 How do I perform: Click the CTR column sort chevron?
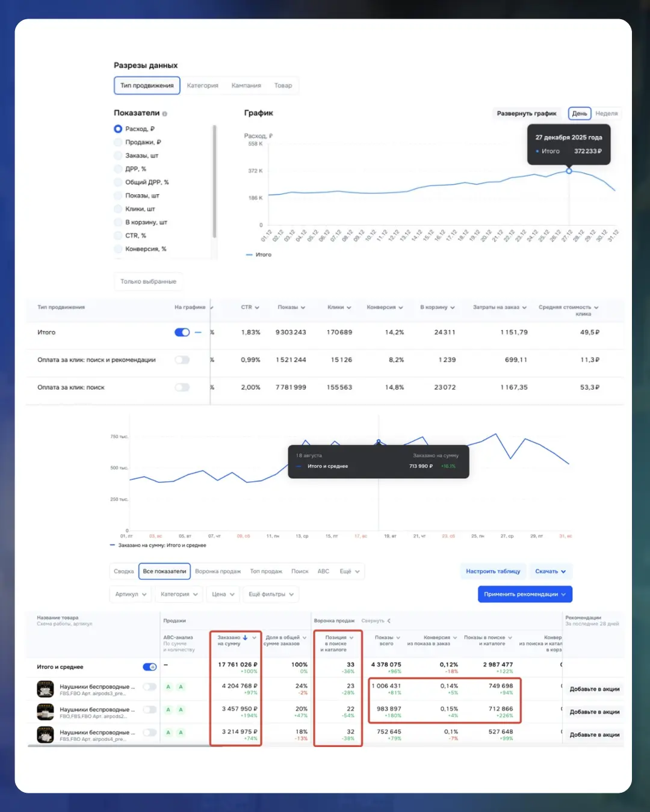[257, 307]
